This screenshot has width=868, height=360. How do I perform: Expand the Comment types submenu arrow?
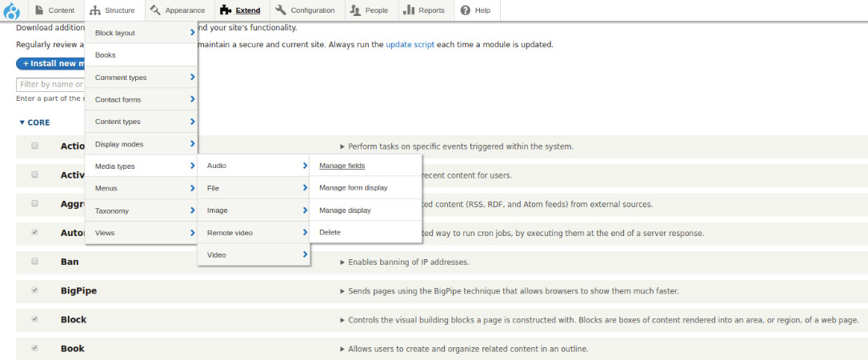click(192, 77)
